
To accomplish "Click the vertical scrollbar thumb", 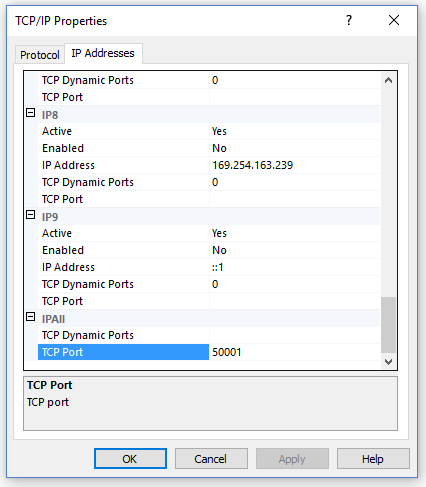I will (x=388, y=325).
